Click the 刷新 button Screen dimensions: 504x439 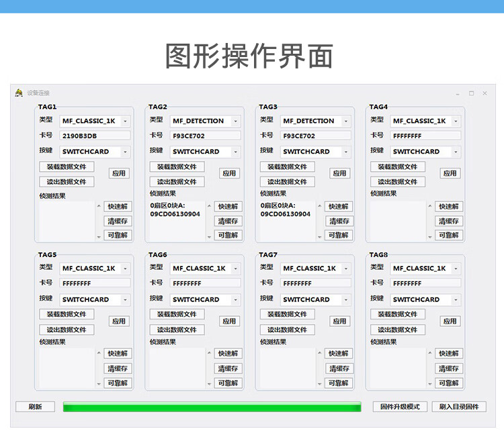(35, 407)
